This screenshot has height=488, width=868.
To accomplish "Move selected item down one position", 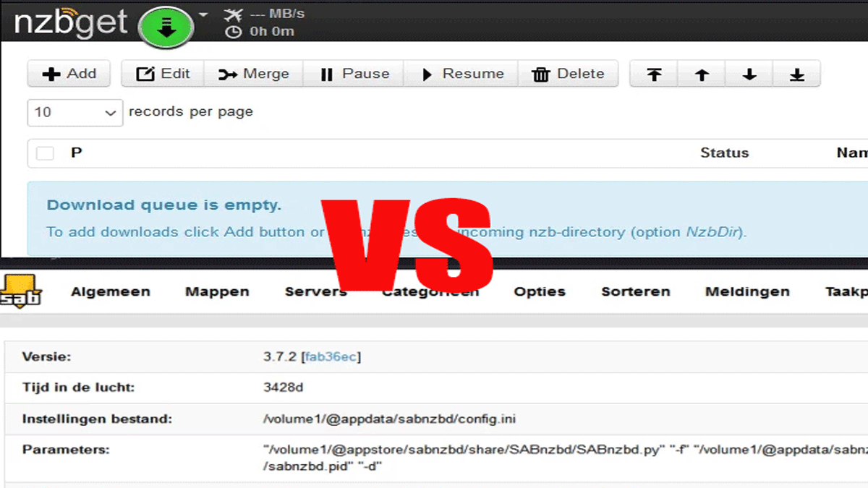I will click(x=749, y=74).
